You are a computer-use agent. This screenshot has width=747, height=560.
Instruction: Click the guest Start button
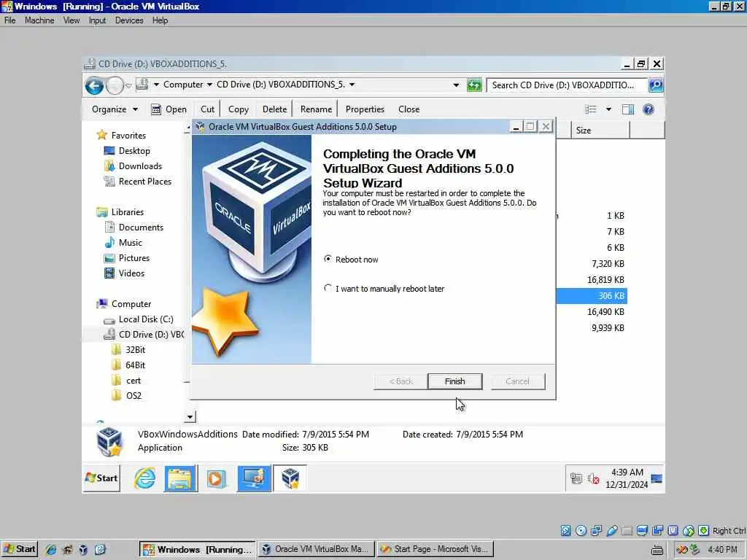pyautogui.click(x=101, y=478)
